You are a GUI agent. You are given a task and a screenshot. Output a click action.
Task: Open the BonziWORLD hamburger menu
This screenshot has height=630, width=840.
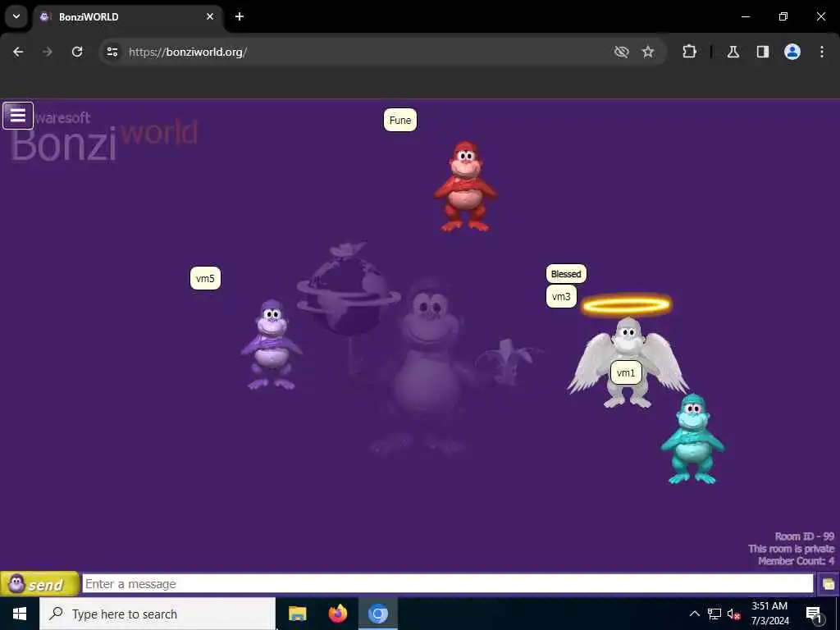pyautogui.click(x=18, y=115)
